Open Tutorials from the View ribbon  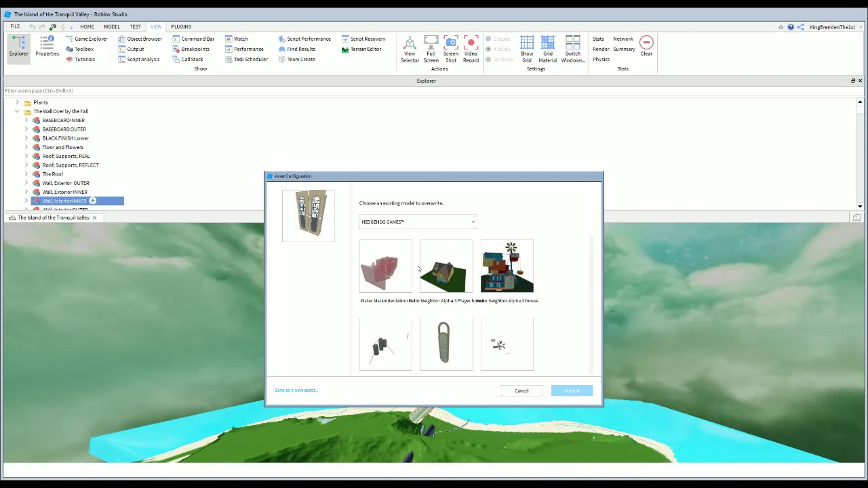(x=81, y=59)
